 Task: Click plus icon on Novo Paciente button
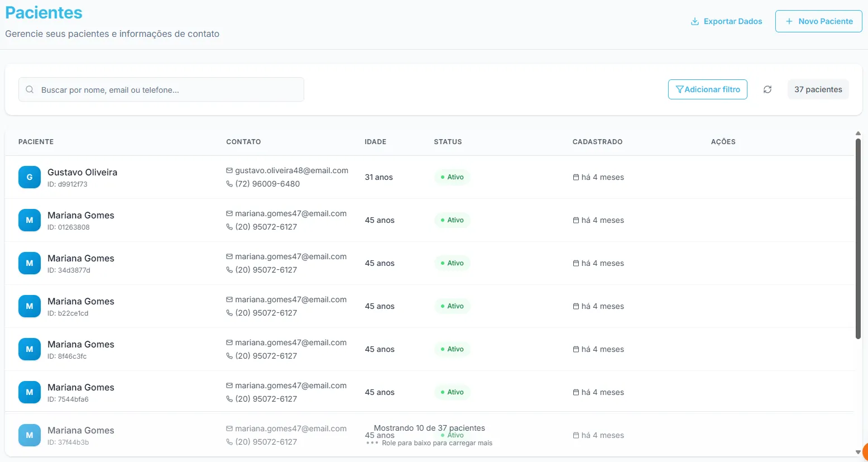point(789,21)
